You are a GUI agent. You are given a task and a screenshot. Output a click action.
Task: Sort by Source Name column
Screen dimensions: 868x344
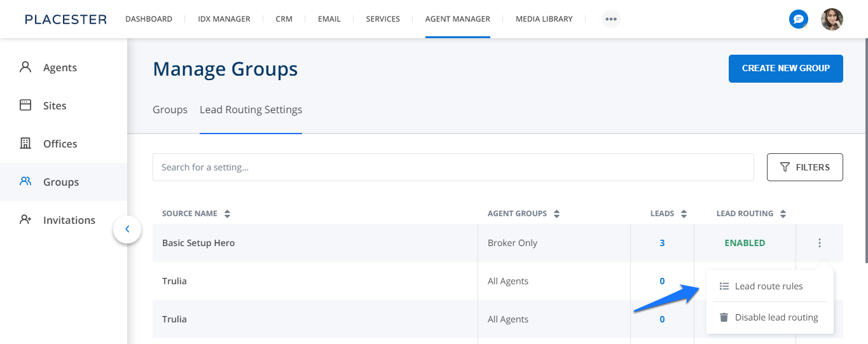[227, 214]
